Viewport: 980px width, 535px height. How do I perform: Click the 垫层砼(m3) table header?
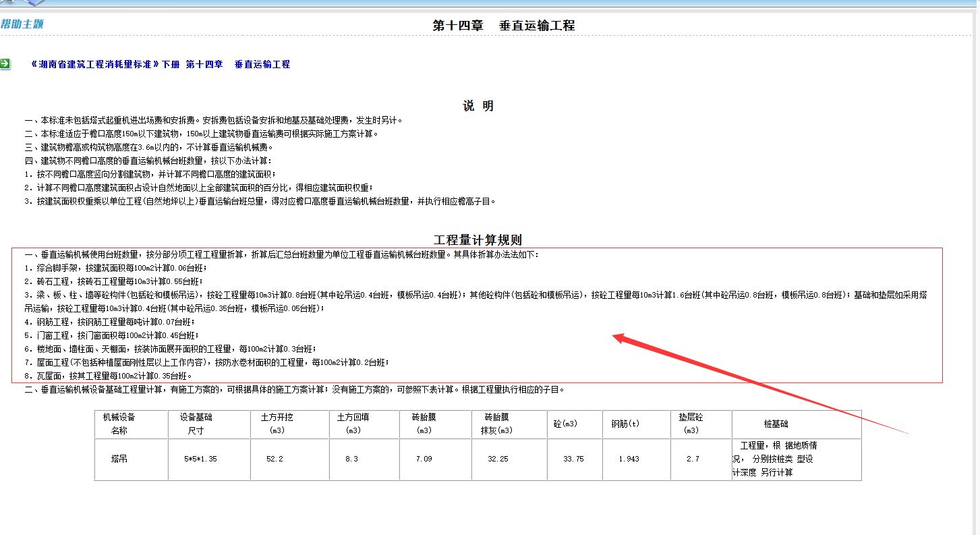click(x=701, y=424)
